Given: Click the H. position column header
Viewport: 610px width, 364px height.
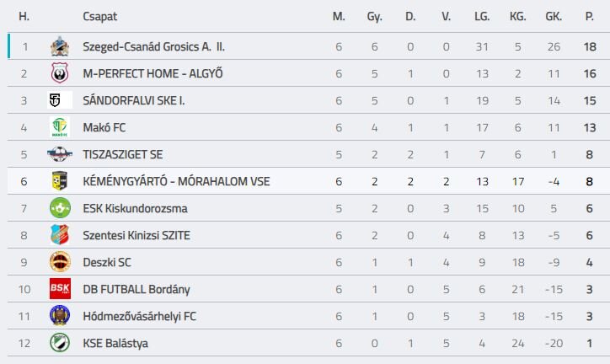Looking at the screenshot, I should [24, 16].
